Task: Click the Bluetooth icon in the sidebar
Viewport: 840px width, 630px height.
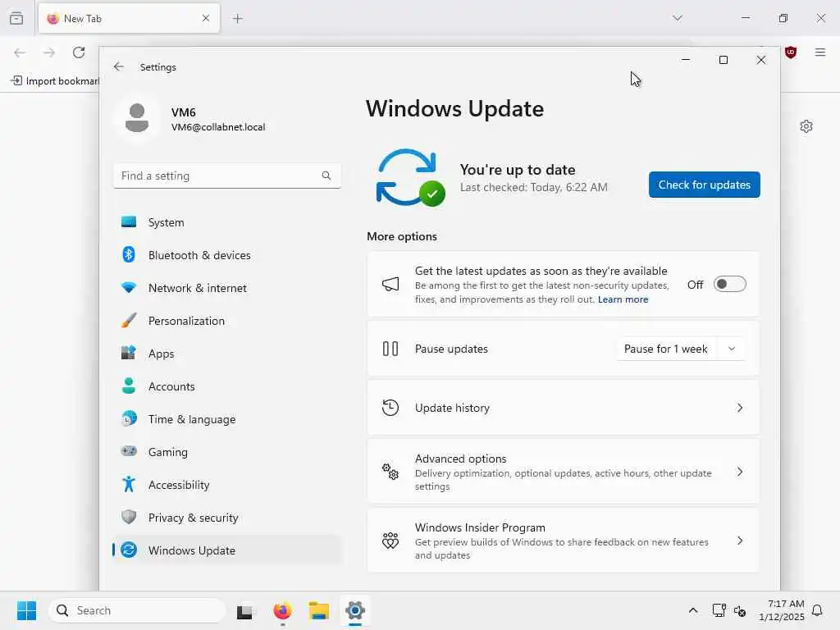Action: tap(129, 254)
